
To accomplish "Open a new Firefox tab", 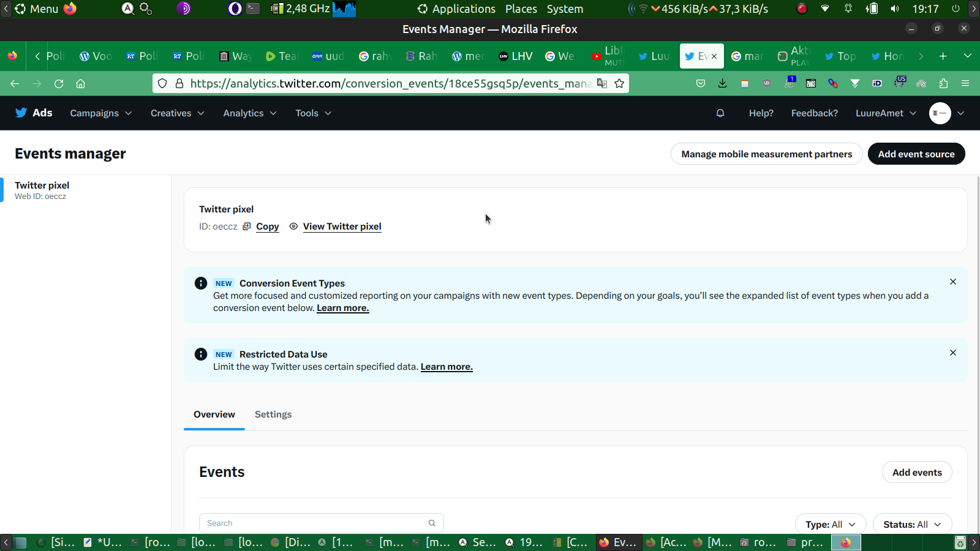I will click(943, 56).
